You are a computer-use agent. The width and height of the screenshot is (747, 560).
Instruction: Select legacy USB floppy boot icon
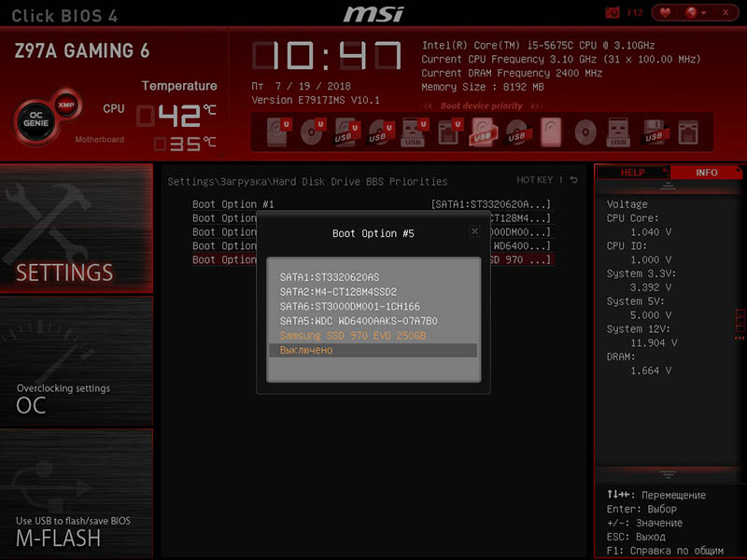(654, 132)
